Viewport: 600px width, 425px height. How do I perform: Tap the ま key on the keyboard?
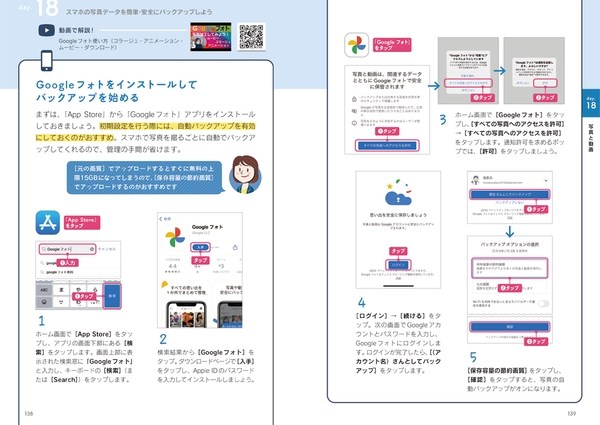61,290
